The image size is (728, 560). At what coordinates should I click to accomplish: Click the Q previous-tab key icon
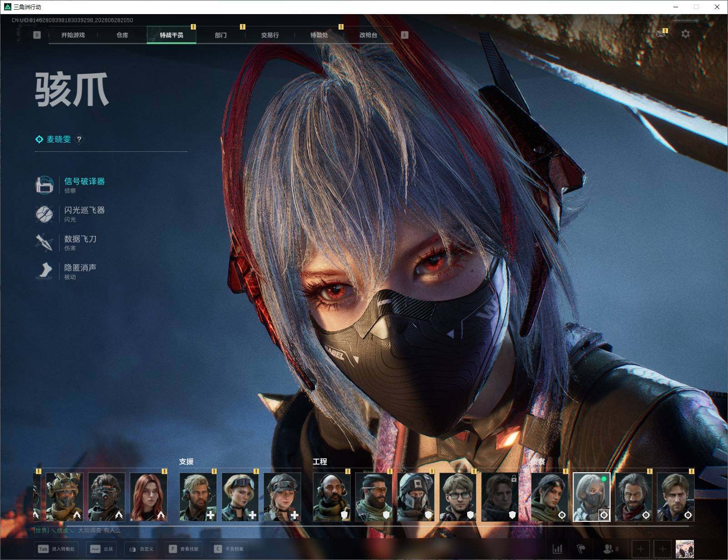(x=37, y=35)
